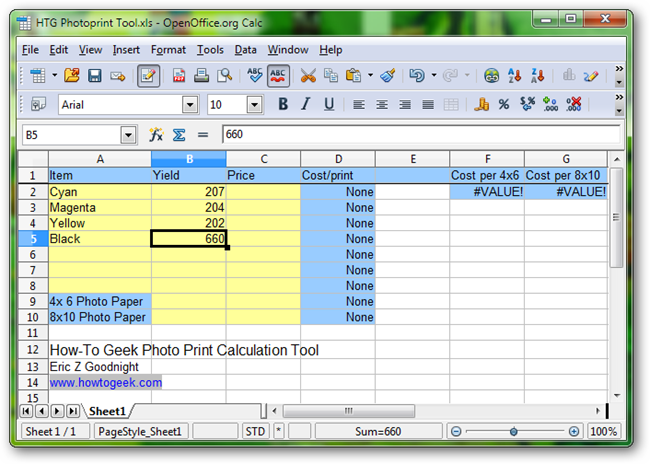Viewport: 650px width, 464px height.
Task: Toggle Bold formatting
Action: [283, 104]
